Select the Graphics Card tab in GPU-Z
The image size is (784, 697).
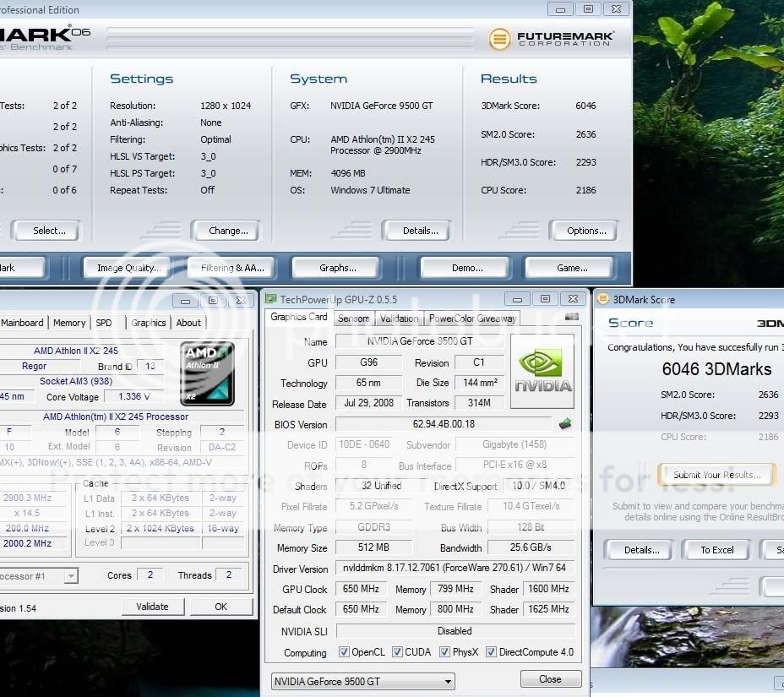click(299, 317)
